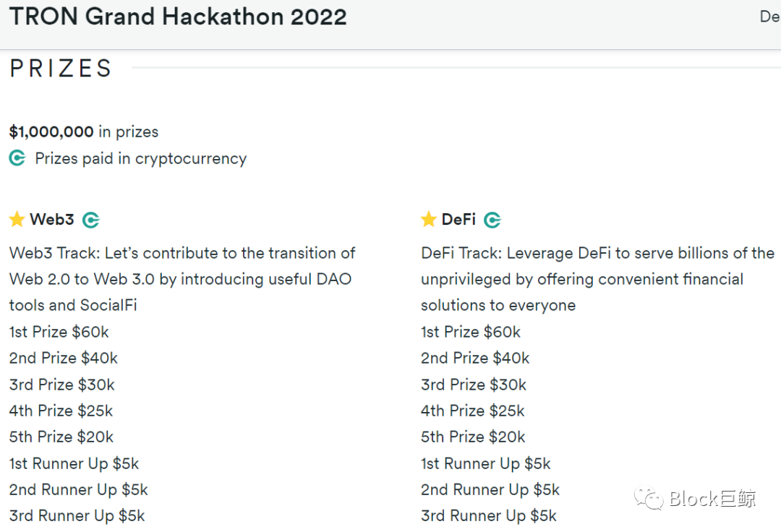Click the Web3 Track description paragraph
Viewport: 781px width, 532px height.
coord(182,279)
